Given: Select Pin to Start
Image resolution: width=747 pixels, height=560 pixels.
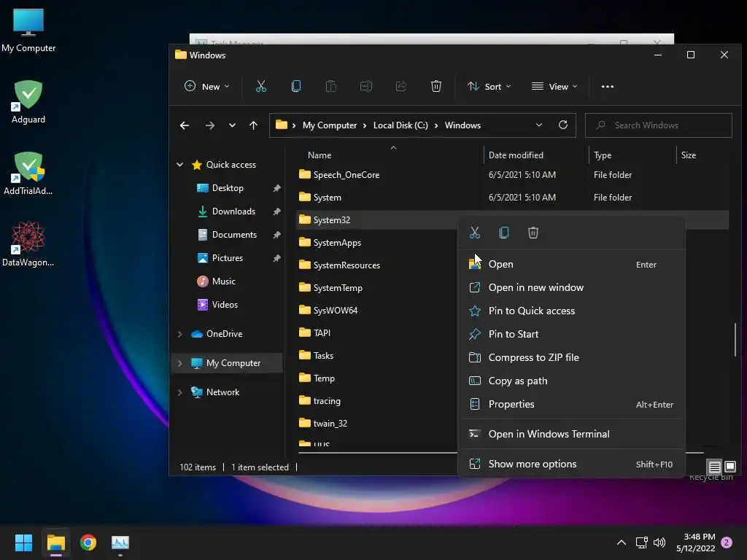Looking at the screenshot, I should pyautogui.click(x=571, y=334).
